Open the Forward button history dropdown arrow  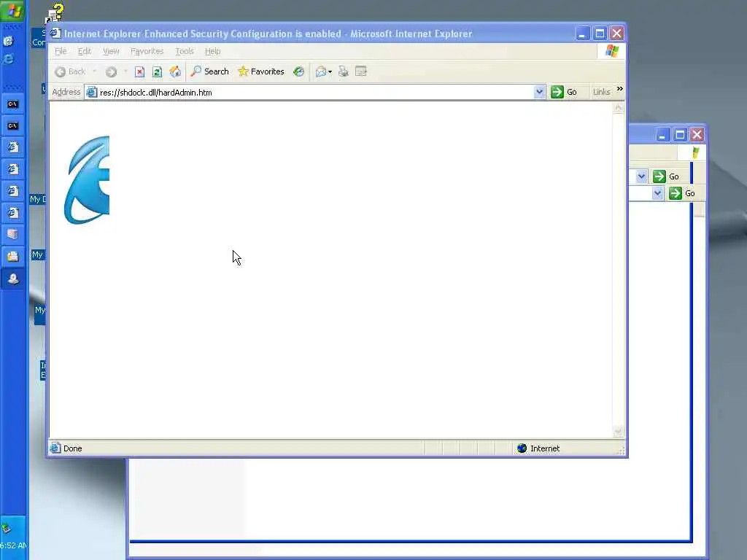(x=125, y=71)
